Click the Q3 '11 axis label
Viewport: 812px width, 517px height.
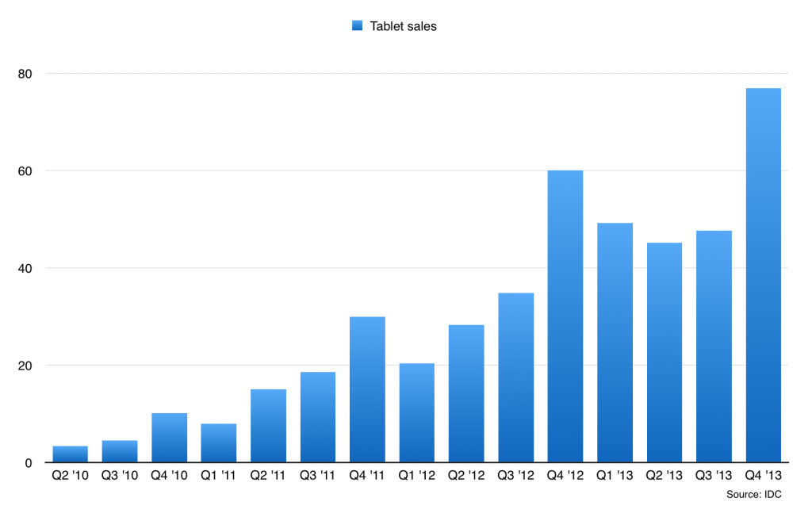click(317, 476)
